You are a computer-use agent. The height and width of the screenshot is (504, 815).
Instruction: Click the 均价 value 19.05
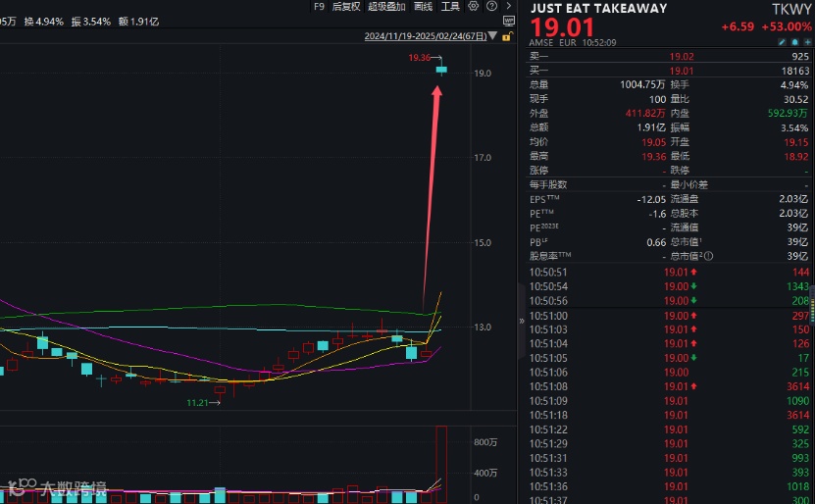click(x=653, y=142)
